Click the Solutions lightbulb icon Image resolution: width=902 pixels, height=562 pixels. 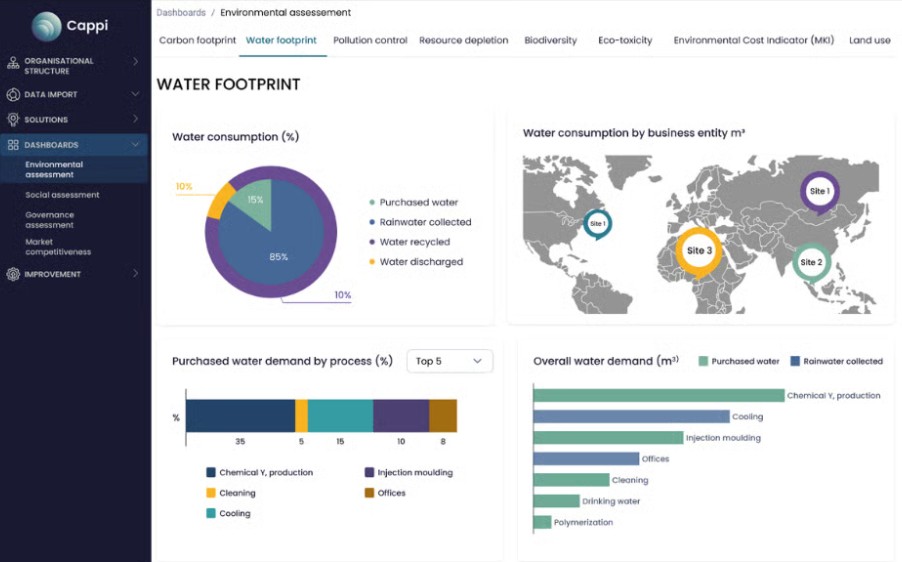coord(13,120)
